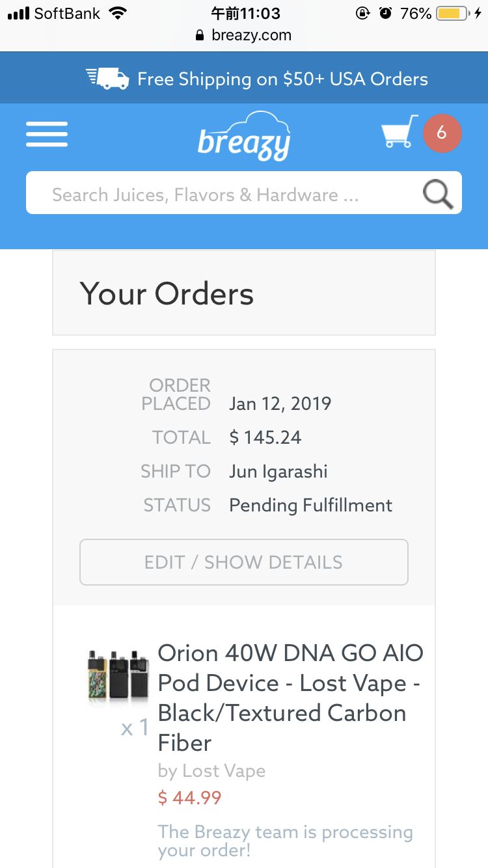Screen dimensions: 488x868
Task: Open the 'by Lost Vape' brand link
Action: [x=211, y=771]
